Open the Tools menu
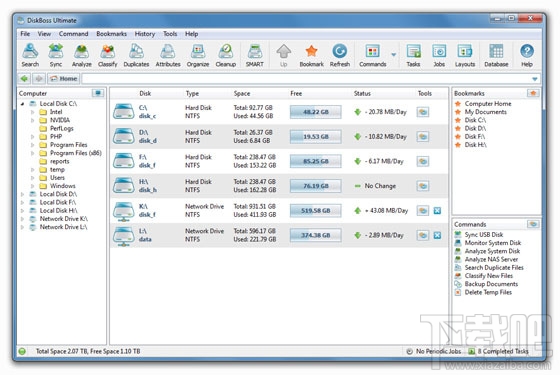Screen dimensions: 560x375 click(x=170, y=34)
